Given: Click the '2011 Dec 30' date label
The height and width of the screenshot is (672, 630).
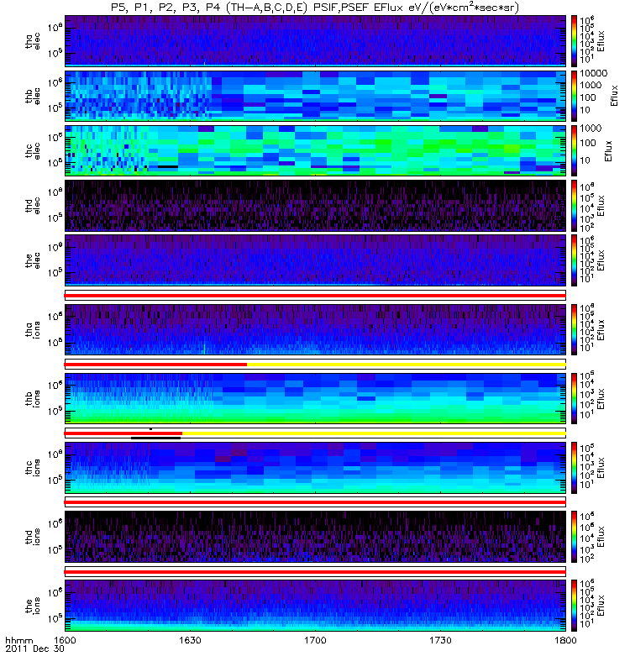Looking at the screenshot, I should [x=34, y=648].
